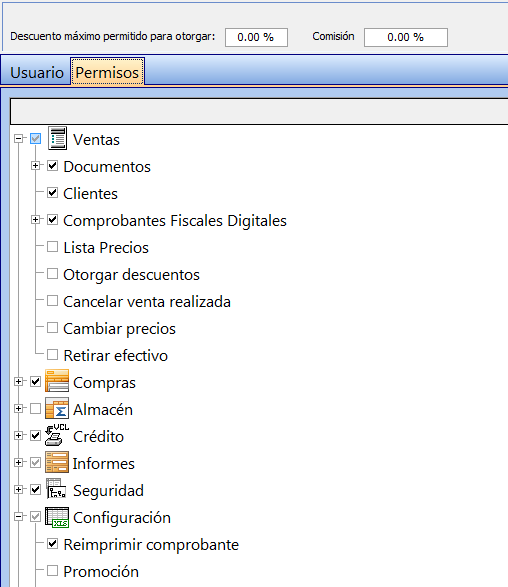
Task: Click the maximum discount percentage field
Action: point(256,37)
